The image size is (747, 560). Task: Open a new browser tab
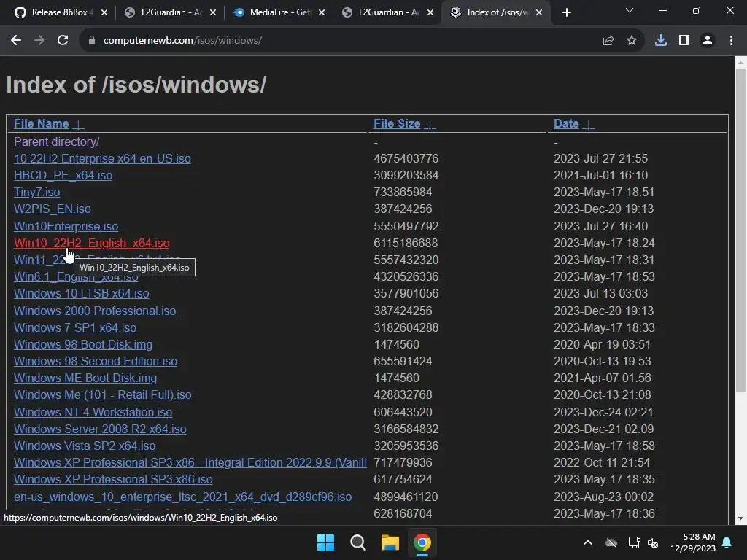pos(566,13)
